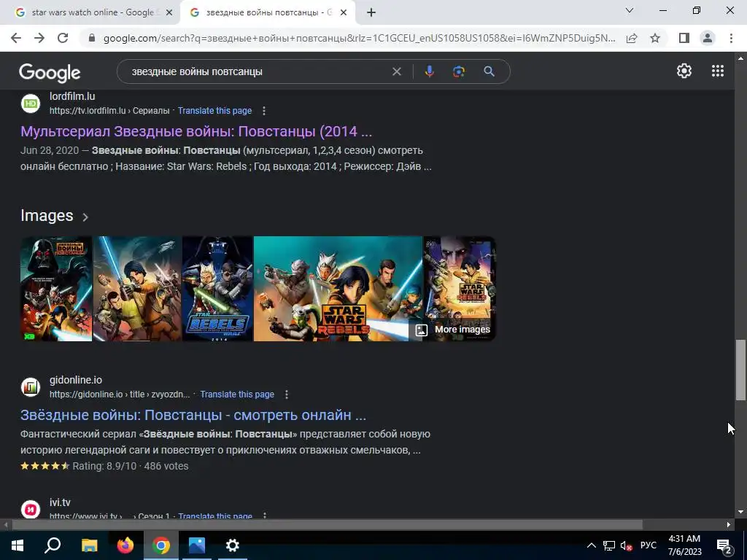Click the lordfilm.lu site name
The image size is (747, 560).
(72, 96)
